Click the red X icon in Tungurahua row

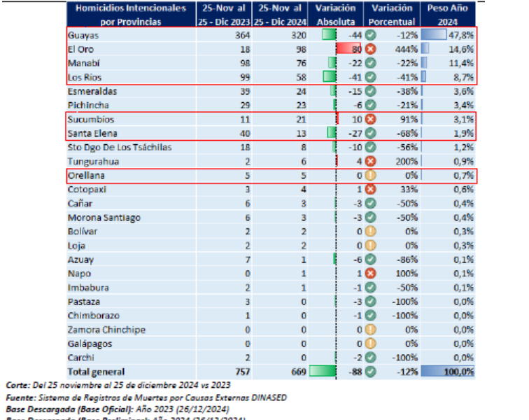[369, 162]
